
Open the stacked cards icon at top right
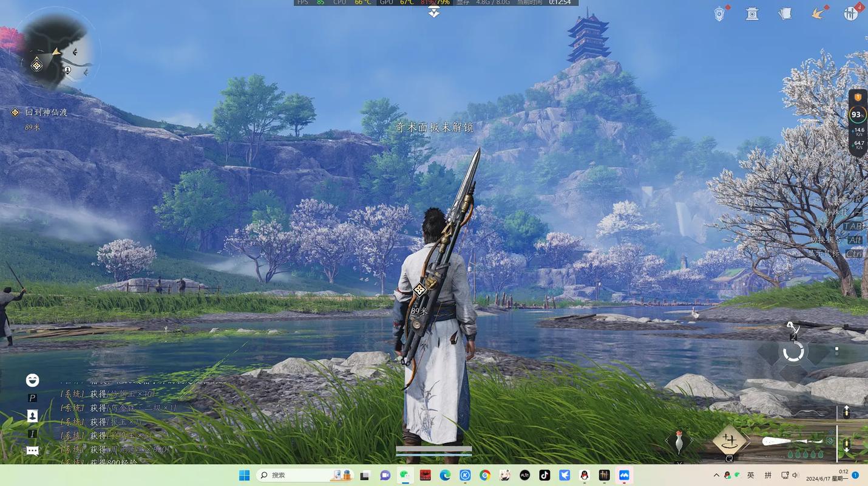point(785,13)
